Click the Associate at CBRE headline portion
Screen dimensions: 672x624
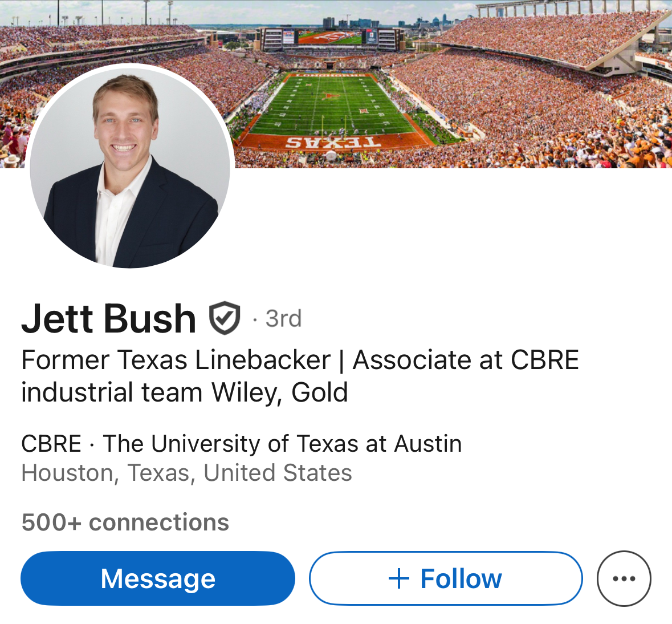[x=466, y=360]
